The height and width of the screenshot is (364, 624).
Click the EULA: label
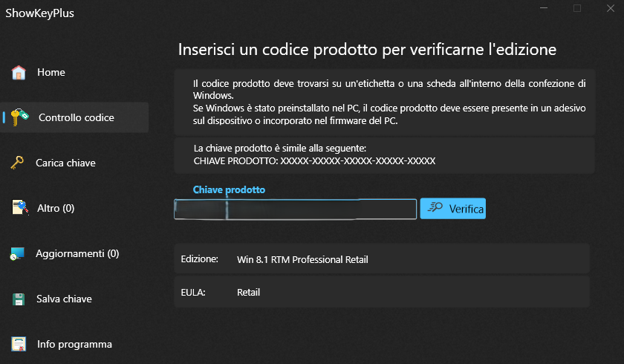click(x=193, y=293)
